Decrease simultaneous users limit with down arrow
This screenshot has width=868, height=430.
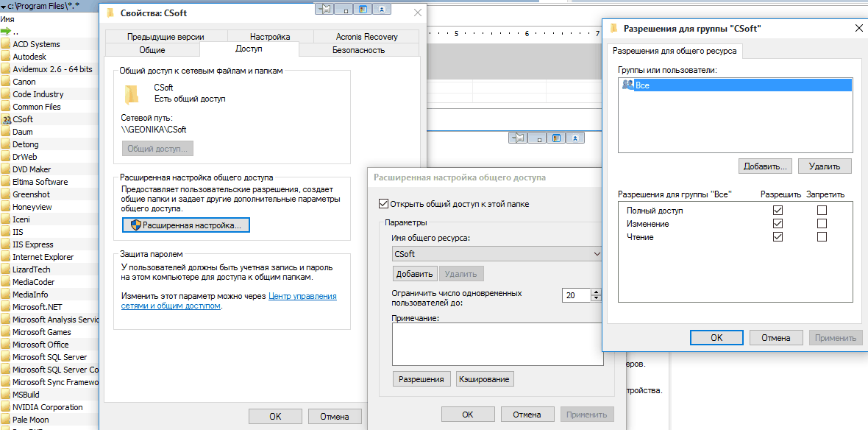tap(596, 299)
